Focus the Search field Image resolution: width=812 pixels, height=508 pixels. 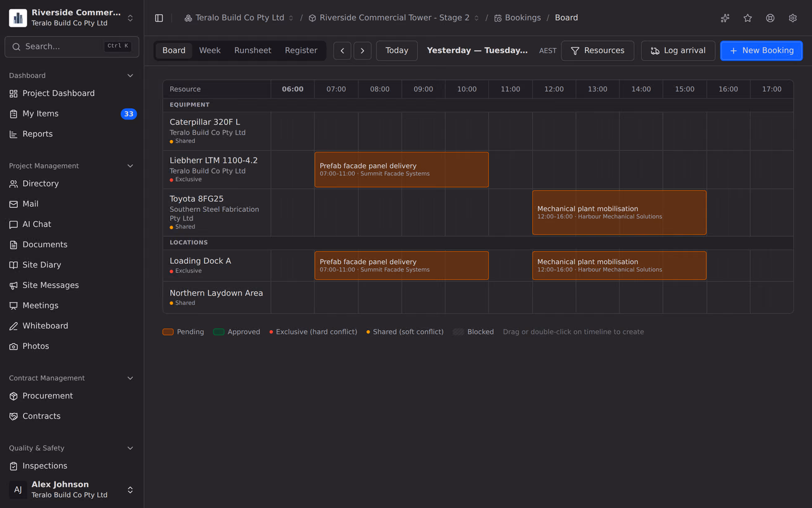[x=72, y=46]
